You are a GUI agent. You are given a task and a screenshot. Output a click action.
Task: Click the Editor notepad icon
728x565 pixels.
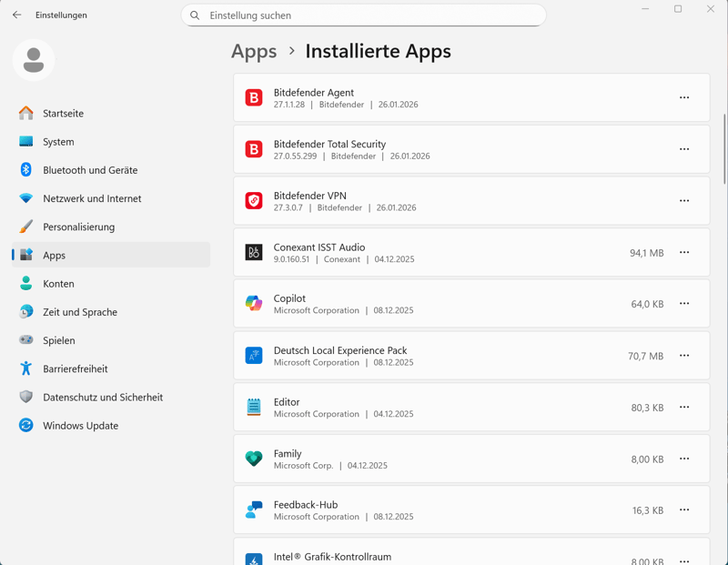click(254, 408)
